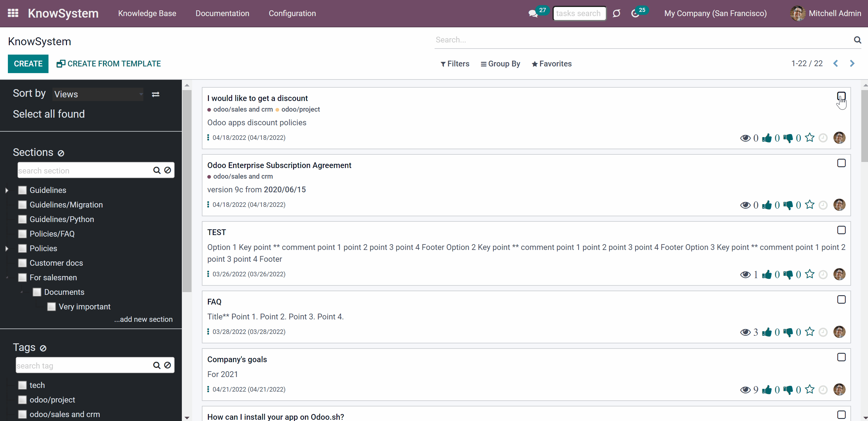Click the sidebar scrollbar down arrow
The height and width of the screenshot is (421, 868).
click(187, 418)
